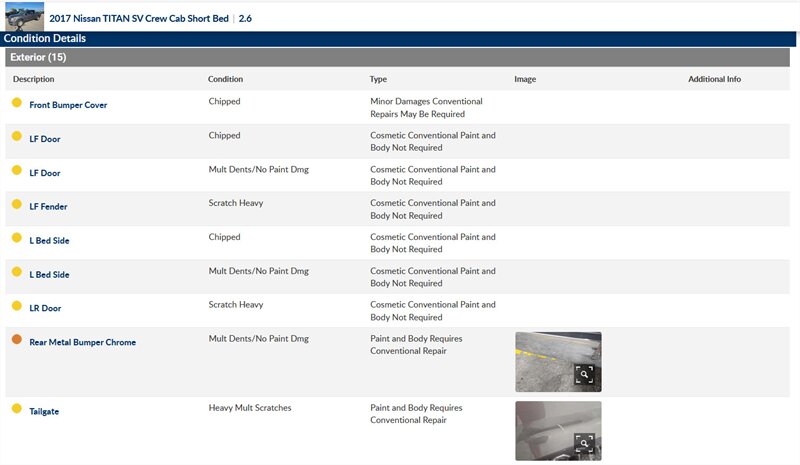This screenshot has width=800, height=465.
Task: Open the LR Door description link
Action: [x=46, y=308]
